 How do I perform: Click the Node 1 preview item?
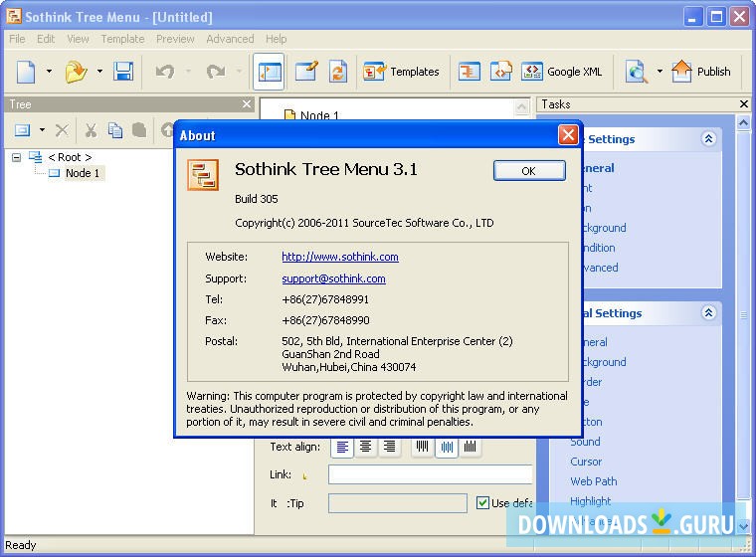click(x=312, y=114)
